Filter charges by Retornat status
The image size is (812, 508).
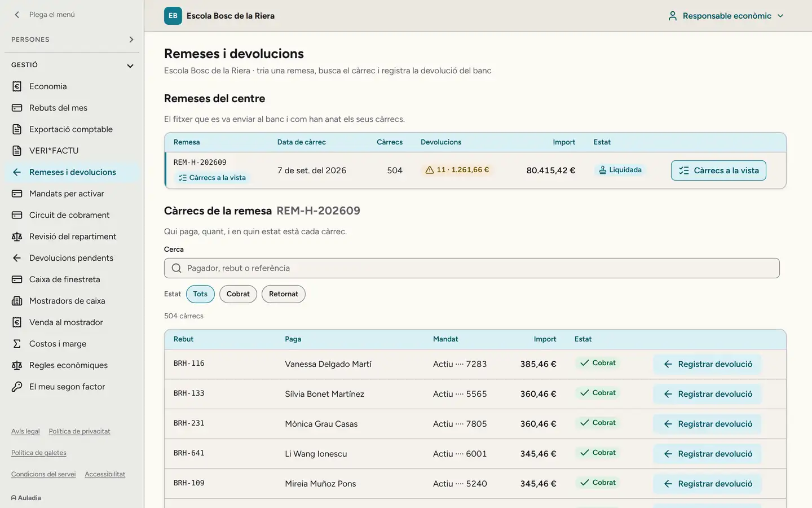(283, 294)
